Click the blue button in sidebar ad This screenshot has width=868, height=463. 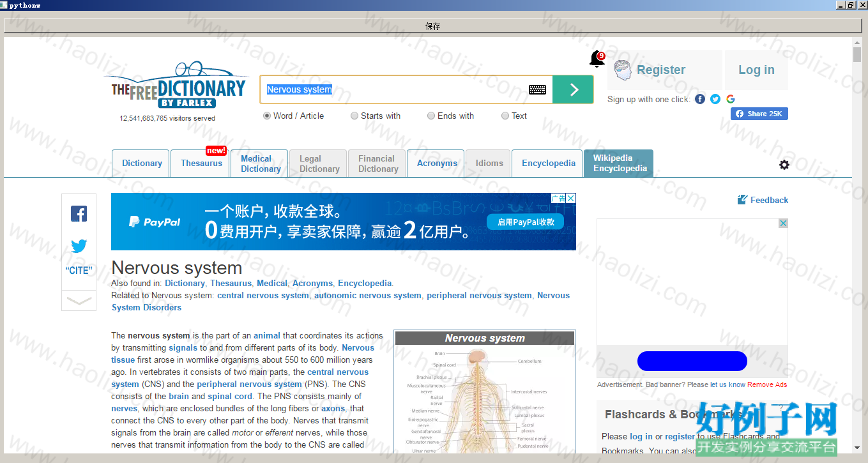692,361
